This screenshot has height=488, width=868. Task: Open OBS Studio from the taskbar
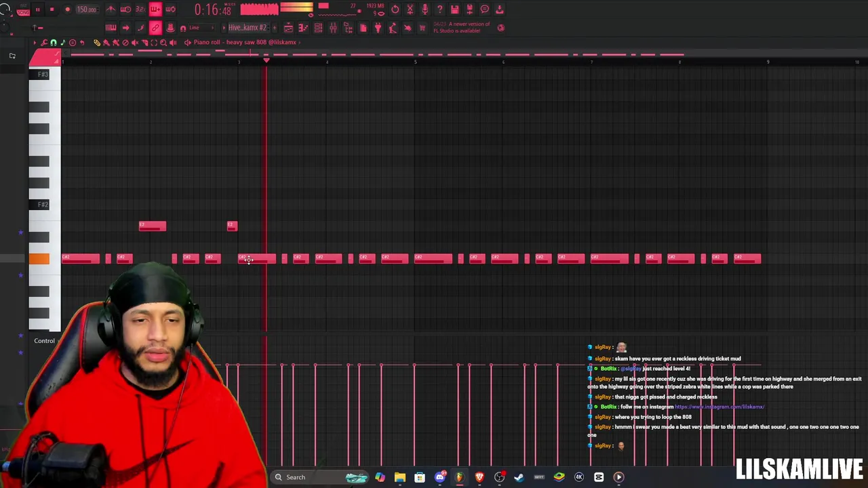click(x=499, y=477)
